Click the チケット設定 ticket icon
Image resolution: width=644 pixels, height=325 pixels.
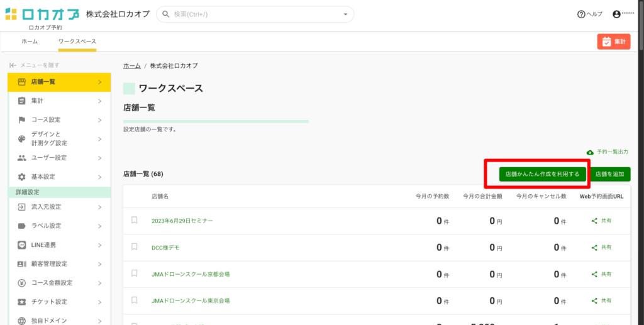click(x=22, y=302)
